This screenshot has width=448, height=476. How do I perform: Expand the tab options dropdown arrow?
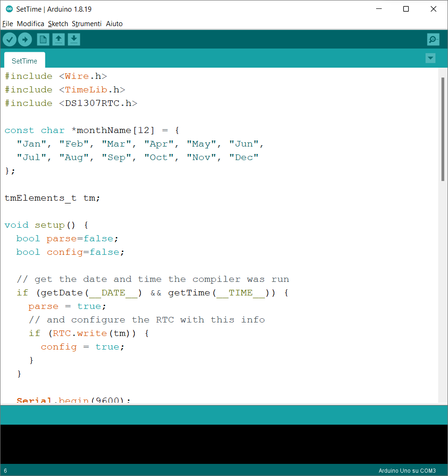click(x=430, y=58)
